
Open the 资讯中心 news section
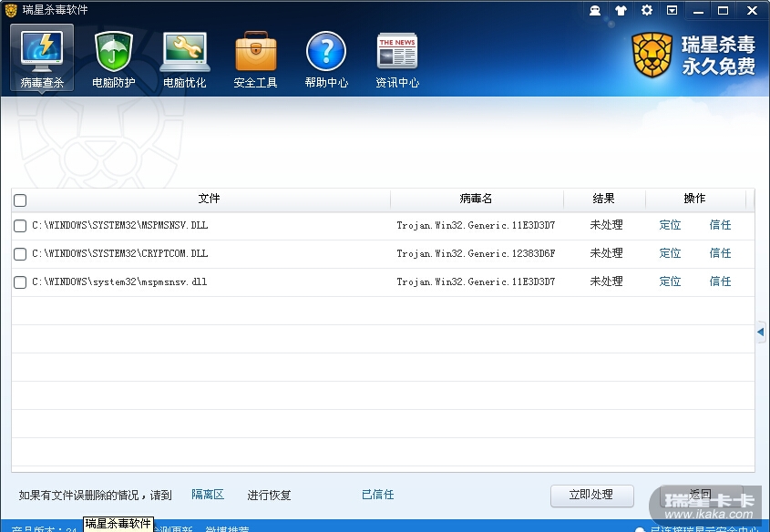pyautogui.click(x=397, y=59)
